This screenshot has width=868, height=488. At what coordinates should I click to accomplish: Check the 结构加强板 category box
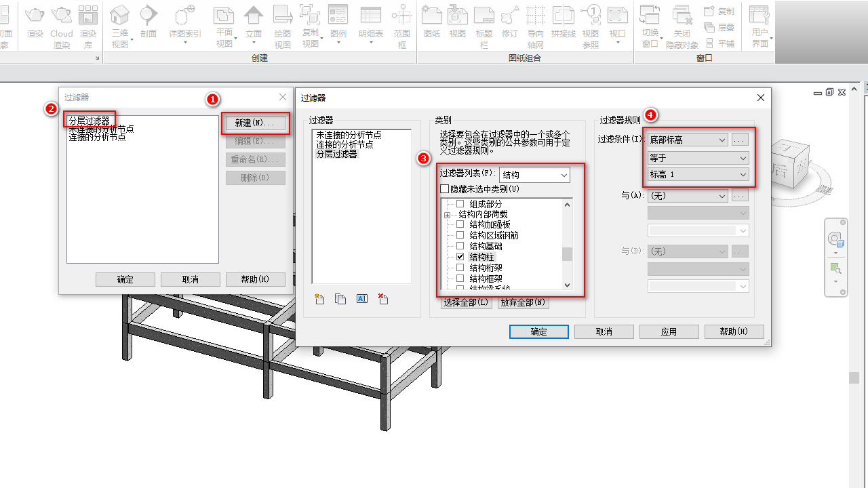click(460, 224)
